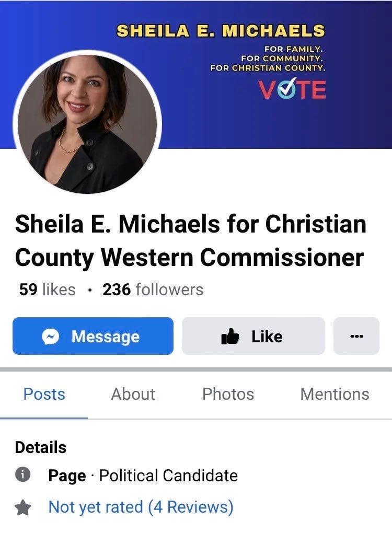Image resolution: width=392 pixels, height=556 pixels.
Task: View the Mentions tab
Action: (335, 394)
